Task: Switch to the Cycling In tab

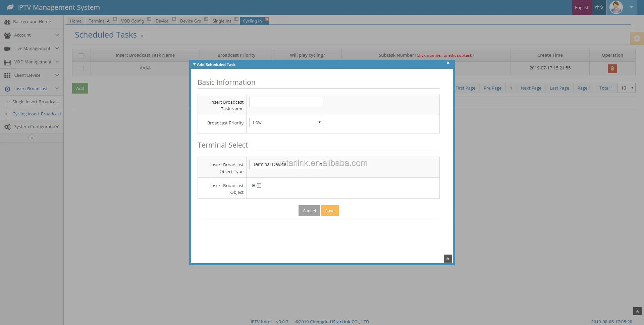Action: pyautogui.click(x=252, y=21)
